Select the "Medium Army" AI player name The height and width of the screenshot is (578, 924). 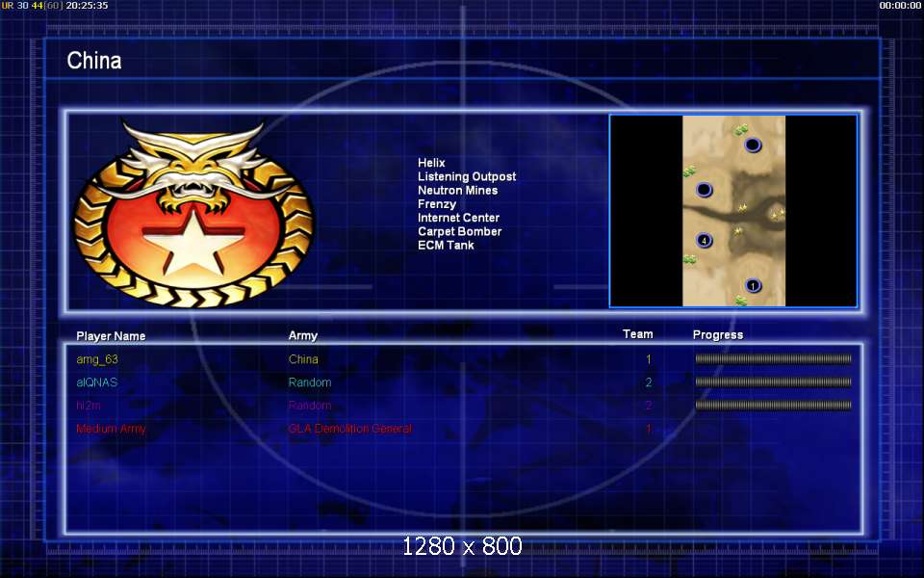[x=111, y=429]
